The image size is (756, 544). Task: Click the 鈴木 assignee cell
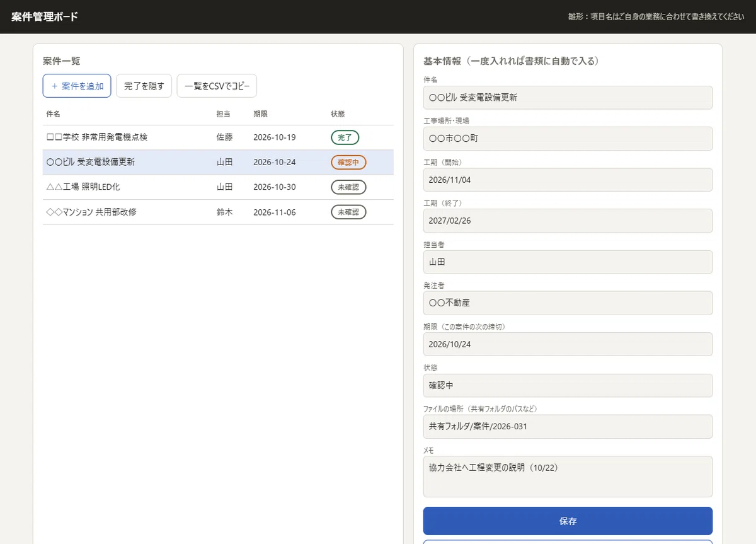pyautogui.click(x=225, y=212)
